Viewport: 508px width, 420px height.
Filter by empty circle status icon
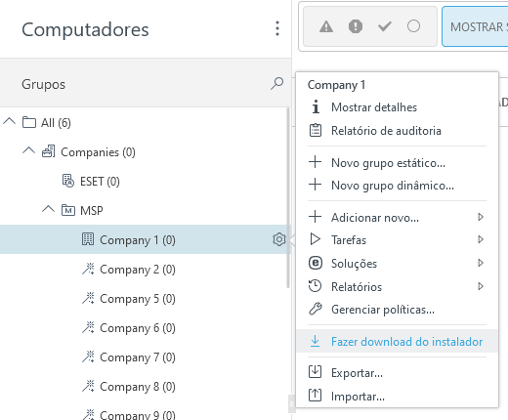(413, 26)
